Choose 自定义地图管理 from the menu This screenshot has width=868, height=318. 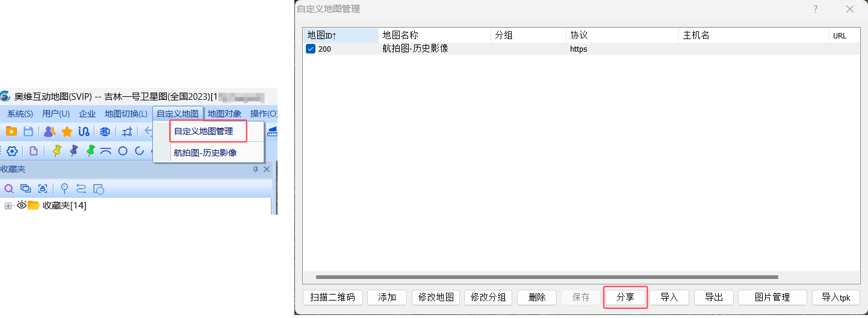(x=203, y=131)
